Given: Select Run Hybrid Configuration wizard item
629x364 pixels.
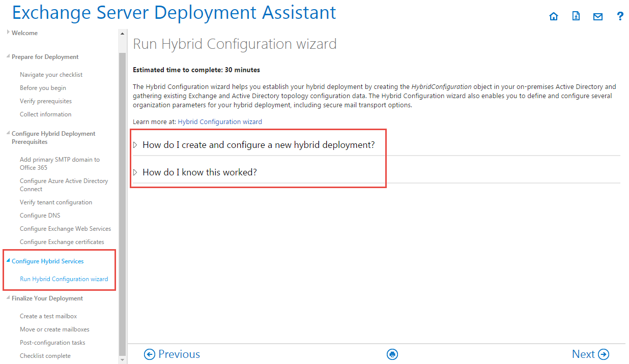Looking at the screenshot, I should 64,279.
